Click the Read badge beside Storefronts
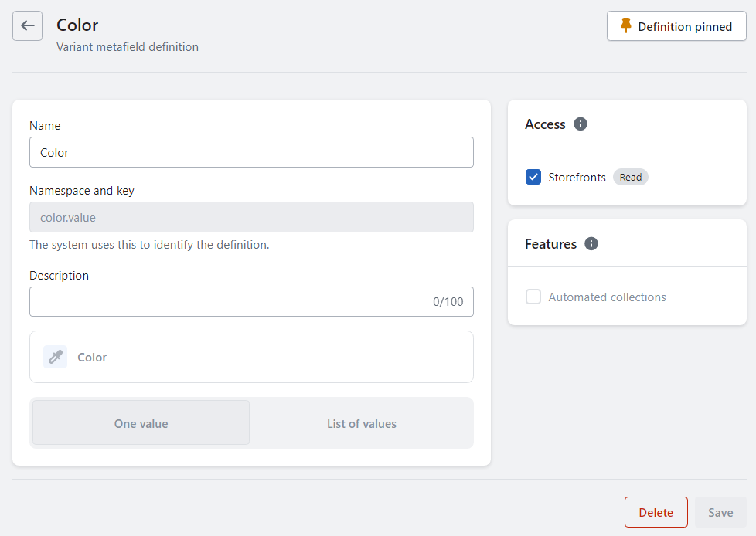 (x=631, y=178)
